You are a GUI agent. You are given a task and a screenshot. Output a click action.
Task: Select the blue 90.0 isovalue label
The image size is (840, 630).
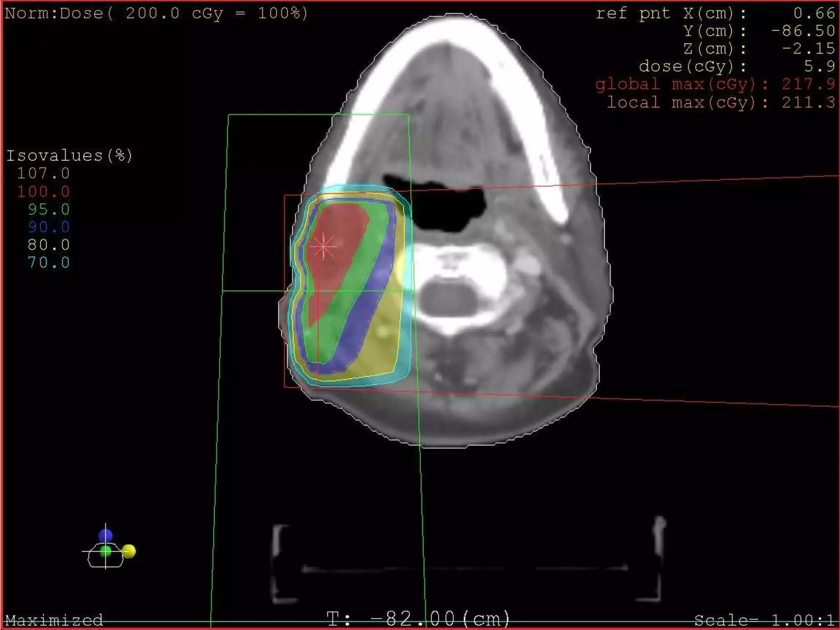point(49,227)
